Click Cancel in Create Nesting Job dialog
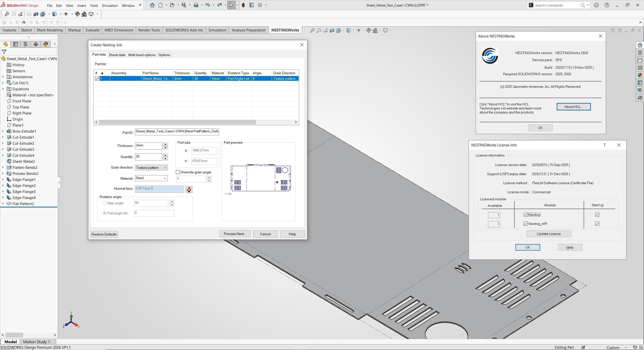The height and width of the screenshot is (350, 644). point(265,234)
